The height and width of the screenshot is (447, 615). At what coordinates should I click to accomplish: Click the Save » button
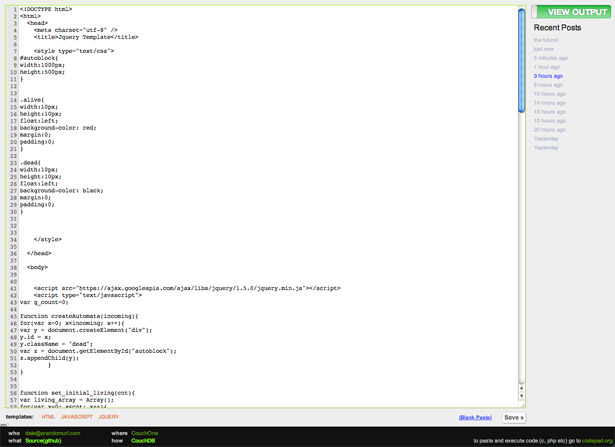[x=514, y=418]
